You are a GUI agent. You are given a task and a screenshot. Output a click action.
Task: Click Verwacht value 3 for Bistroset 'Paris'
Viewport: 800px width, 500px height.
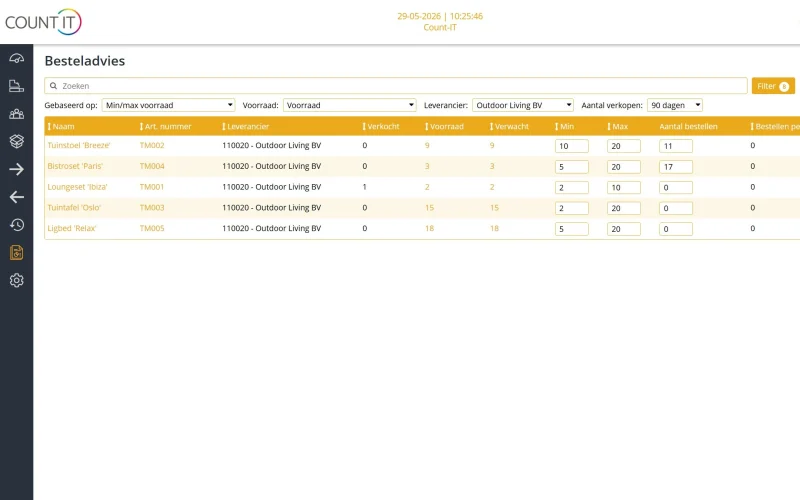[492, 166]
